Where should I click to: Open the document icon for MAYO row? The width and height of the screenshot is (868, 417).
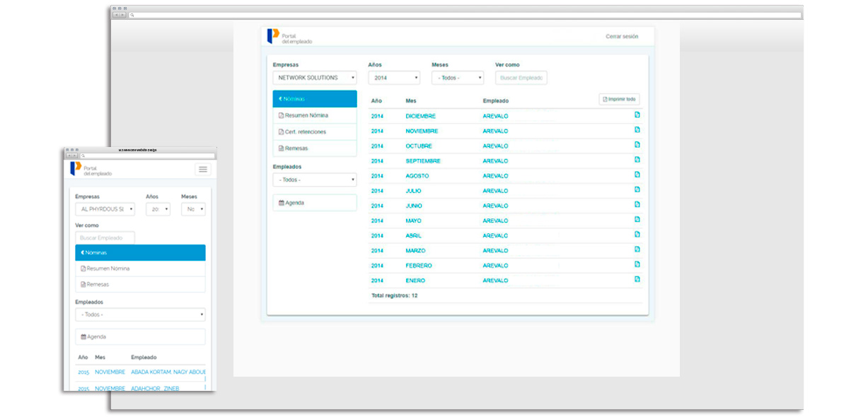click(637, 220)
